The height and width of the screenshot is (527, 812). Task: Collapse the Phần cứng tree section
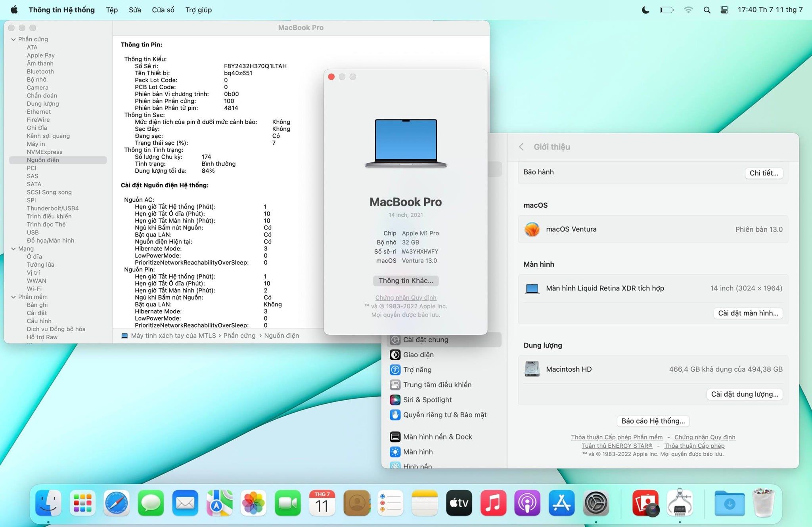tap(13, 39)
